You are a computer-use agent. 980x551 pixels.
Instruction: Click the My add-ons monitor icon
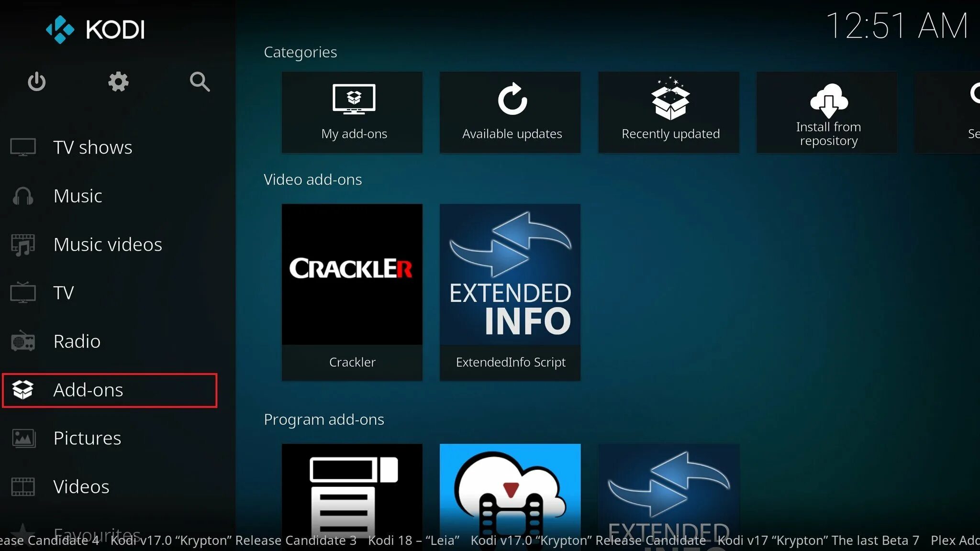click(354, 99)
